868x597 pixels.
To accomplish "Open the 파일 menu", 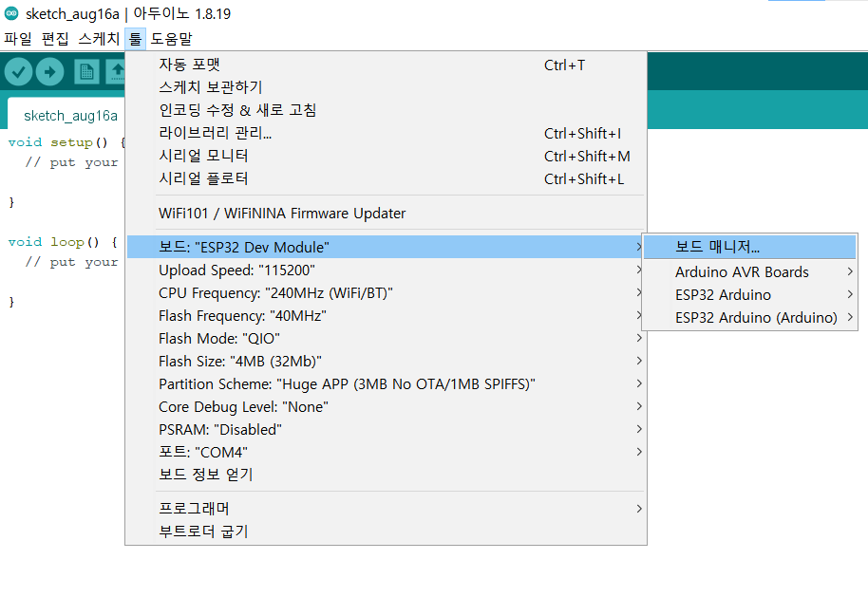I will tap(18, 39).
